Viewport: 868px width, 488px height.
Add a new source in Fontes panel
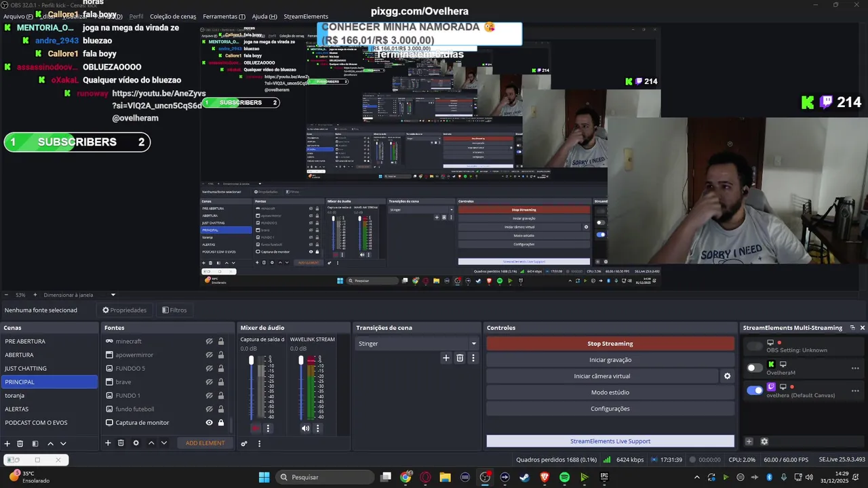click(x=108, y=443)
